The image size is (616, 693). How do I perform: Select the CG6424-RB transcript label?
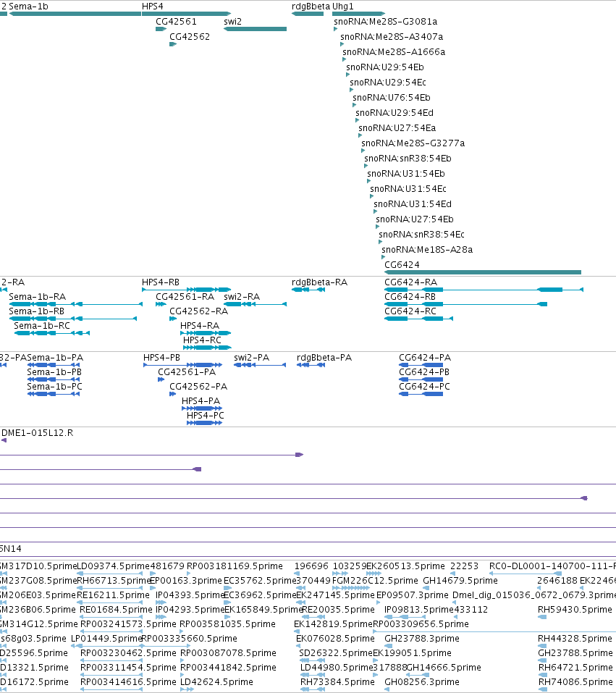pos(410,297)
